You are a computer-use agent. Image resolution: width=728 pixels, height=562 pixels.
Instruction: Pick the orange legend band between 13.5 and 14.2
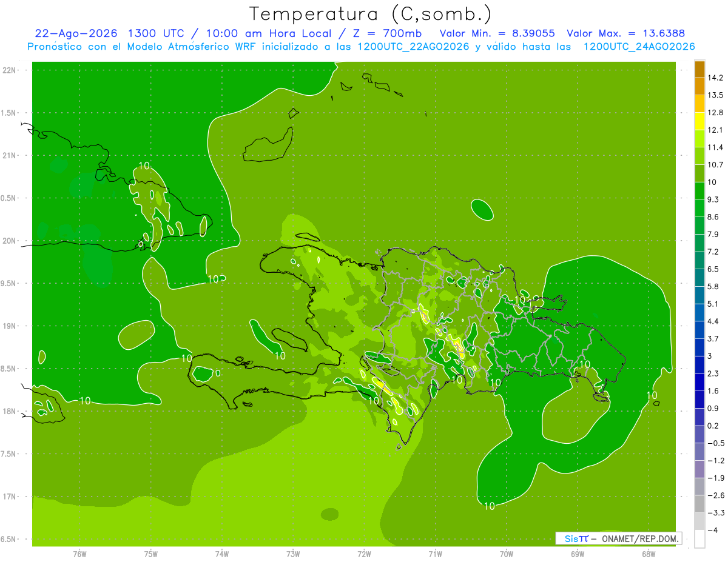coord(699,86)
